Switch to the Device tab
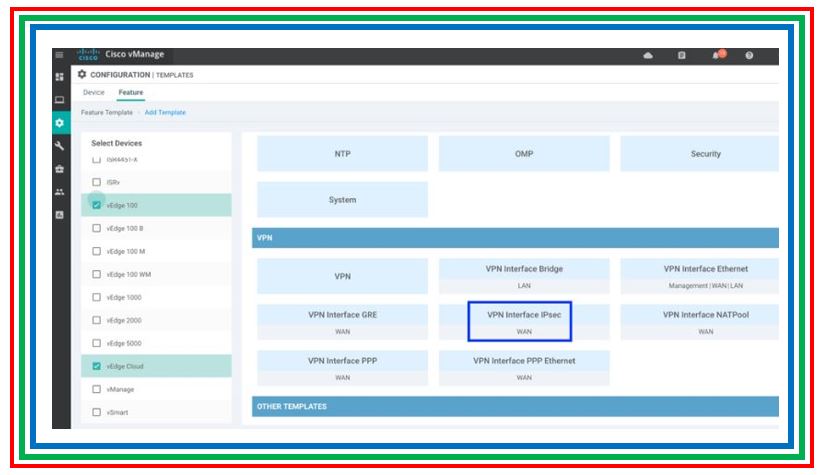This screenshot has height=475, width=820. click(93, 93)
